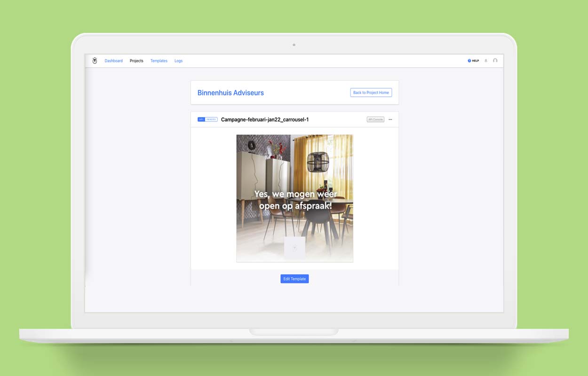Open the Binnenhuis Adviseurs project link
This screenshot has width=588, height=376.
click(x=230, y=93)
